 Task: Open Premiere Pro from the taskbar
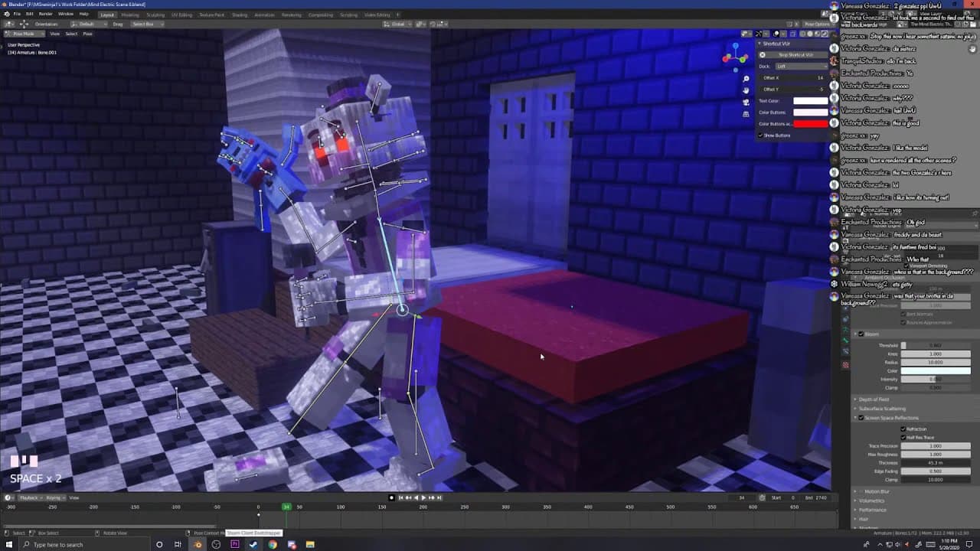click(x=235, y=545)
